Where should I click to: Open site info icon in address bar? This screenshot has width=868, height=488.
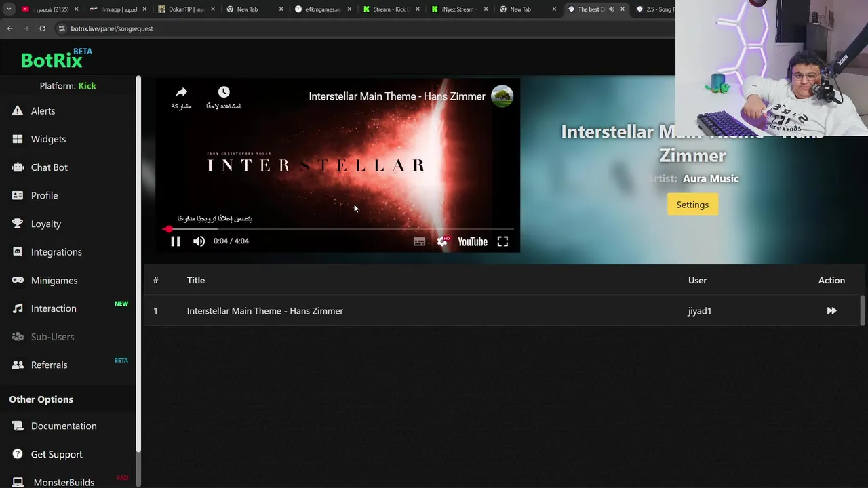click(x=62, y=28)
